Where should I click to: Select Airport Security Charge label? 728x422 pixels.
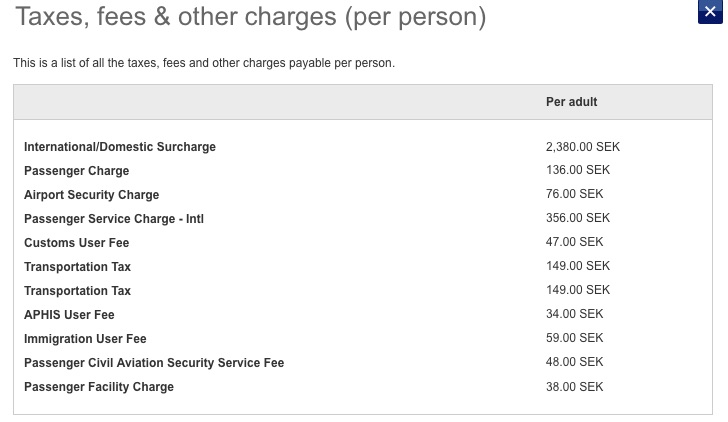click(91, 195)
